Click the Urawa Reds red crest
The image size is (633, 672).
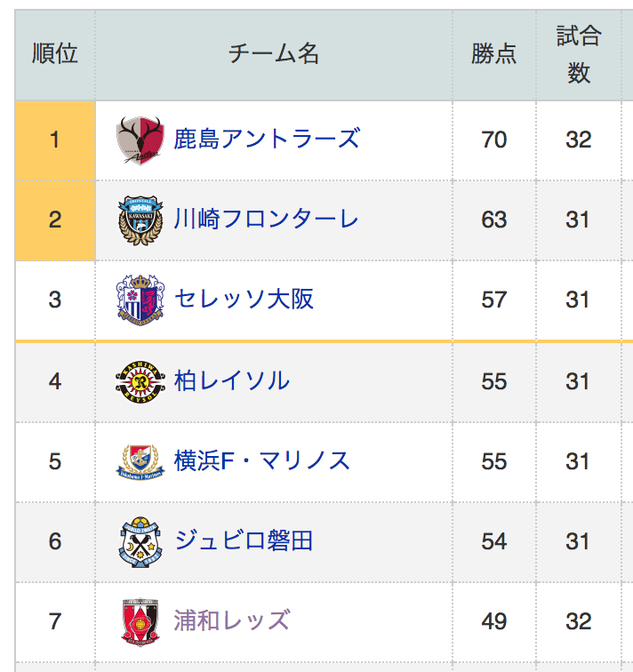[140, 622]
